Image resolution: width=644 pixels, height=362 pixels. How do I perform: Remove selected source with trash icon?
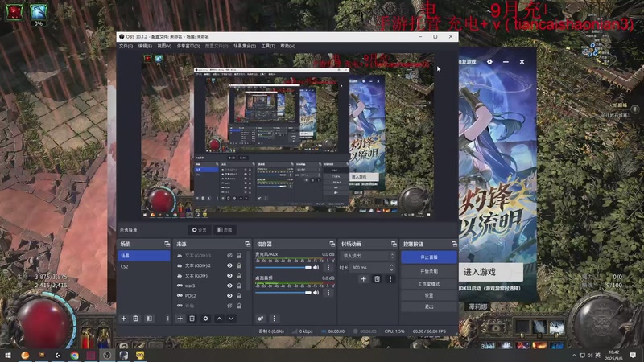tap(192, 319)
